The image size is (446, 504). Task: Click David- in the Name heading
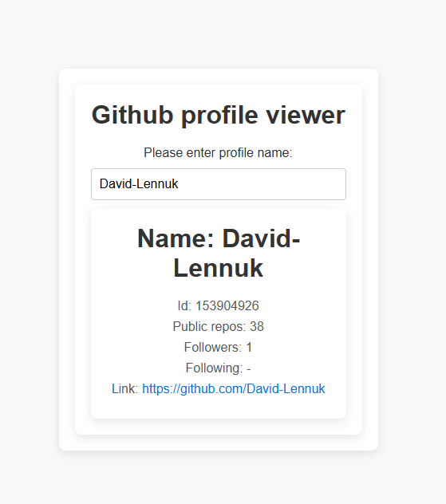(x=261, y=238)
